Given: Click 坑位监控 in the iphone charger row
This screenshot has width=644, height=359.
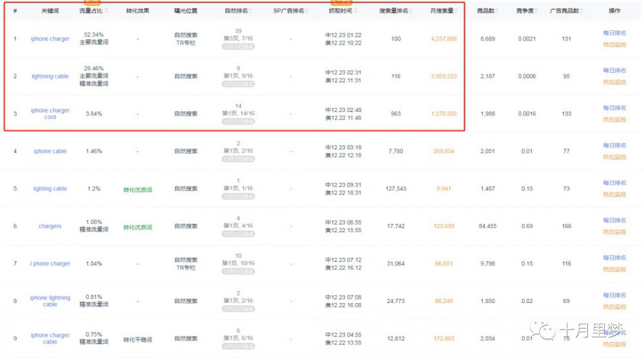Looking at the screenshot, I should point(614,44).
